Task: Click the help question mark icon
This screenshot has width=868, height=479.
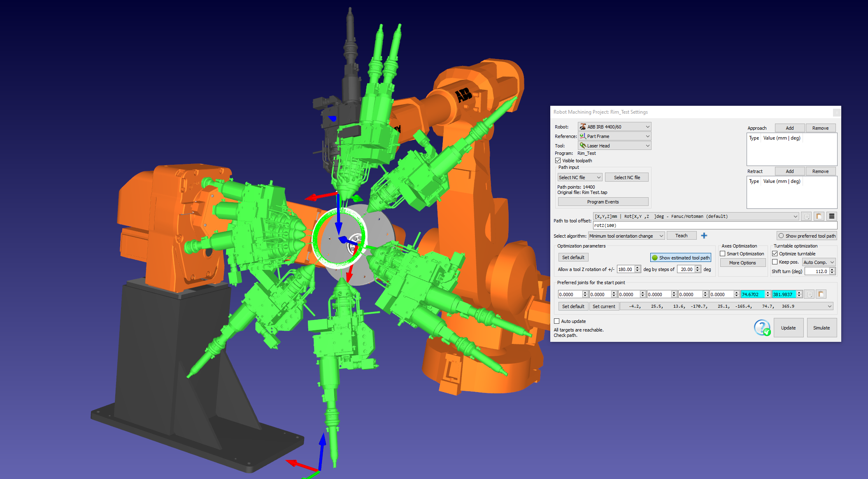Action: (762, 328)
